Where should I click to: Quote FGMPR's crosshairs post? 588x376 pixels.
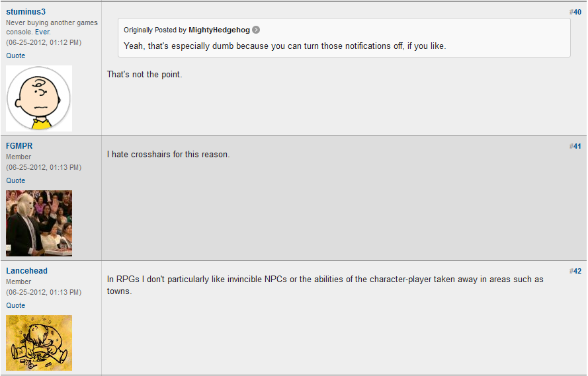tap(16, 180)
